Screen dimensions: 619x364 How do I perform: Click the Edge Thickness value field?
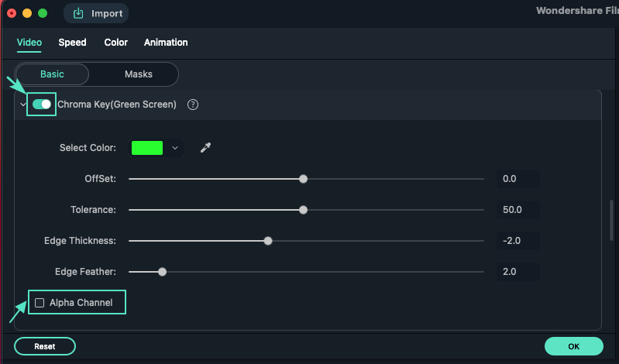coord(518,241)
